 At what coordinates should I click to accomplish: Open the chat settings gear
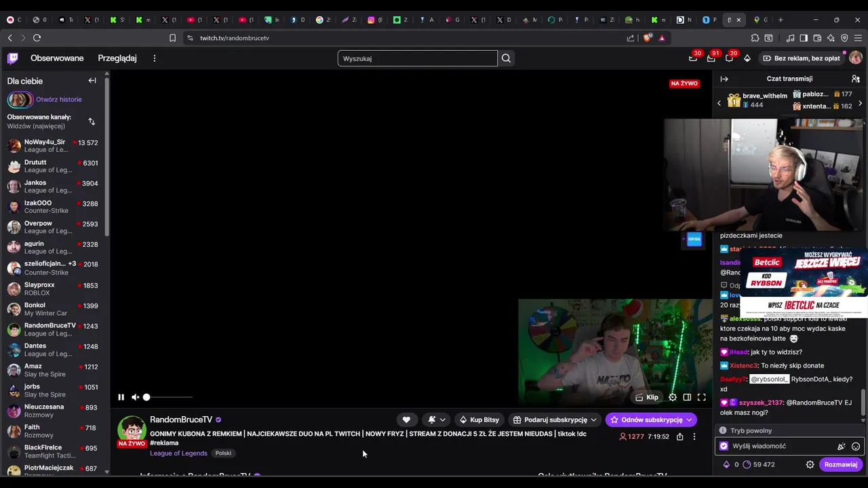click(x=810, y=464)
